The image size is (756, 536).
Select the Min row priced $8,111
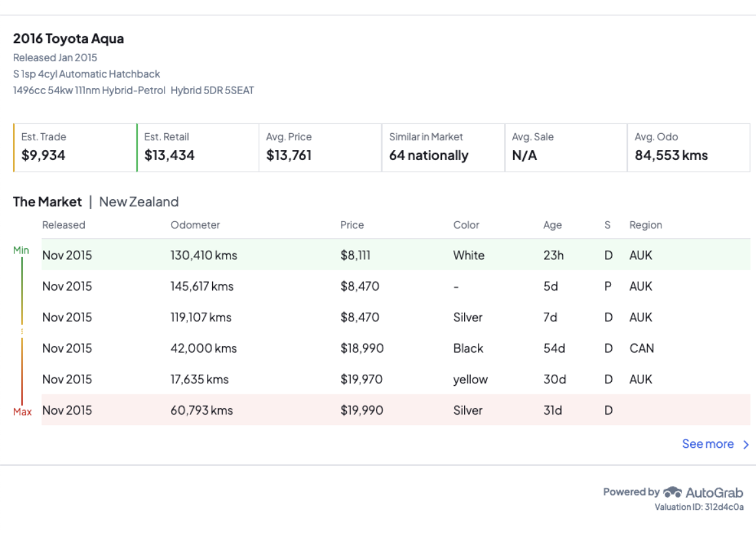tap(396, 255)
